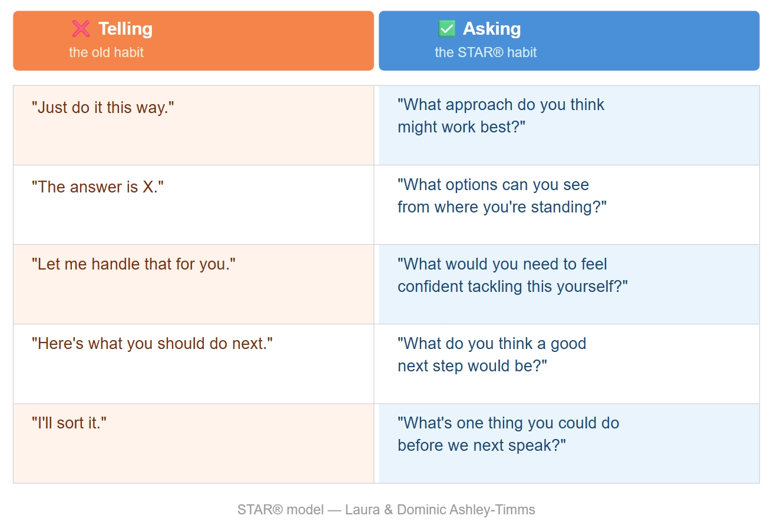Click the red X icon beside Telling

tap(81, 28)
